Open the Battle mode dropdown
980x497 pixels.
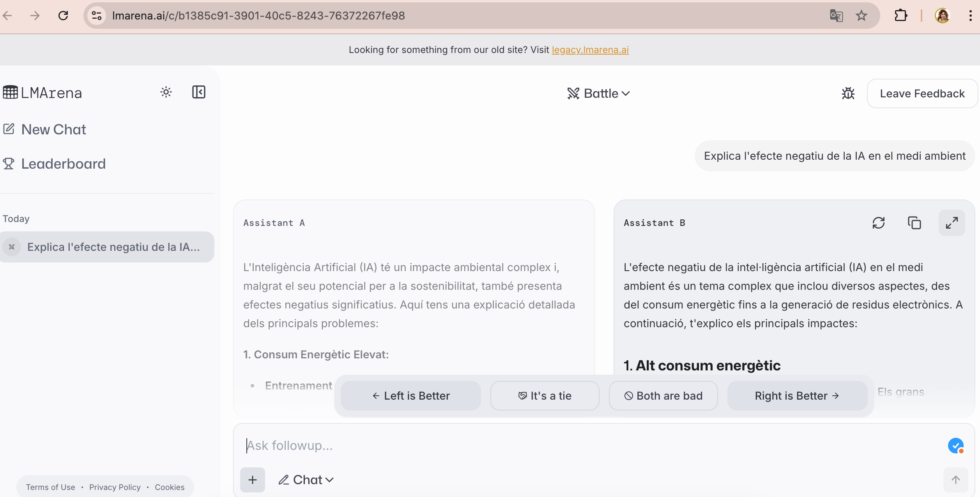pos(598,93)
